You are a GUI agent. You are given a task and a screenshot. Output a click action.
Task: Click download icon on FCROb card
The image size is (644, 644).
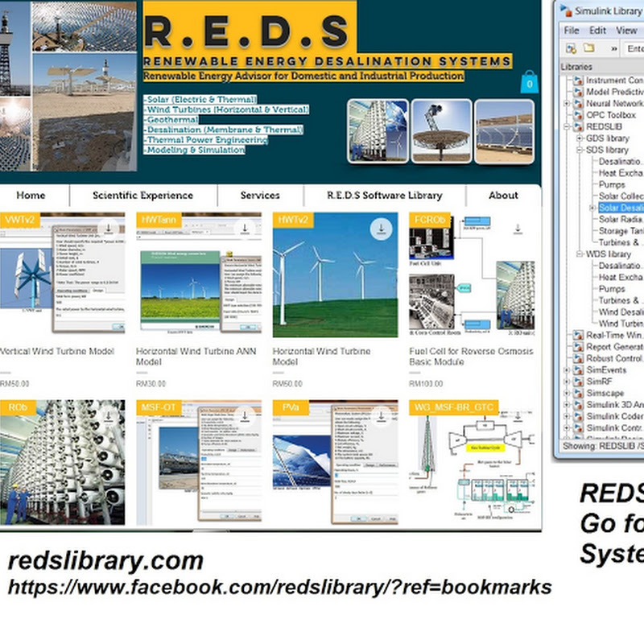[518, 229]
